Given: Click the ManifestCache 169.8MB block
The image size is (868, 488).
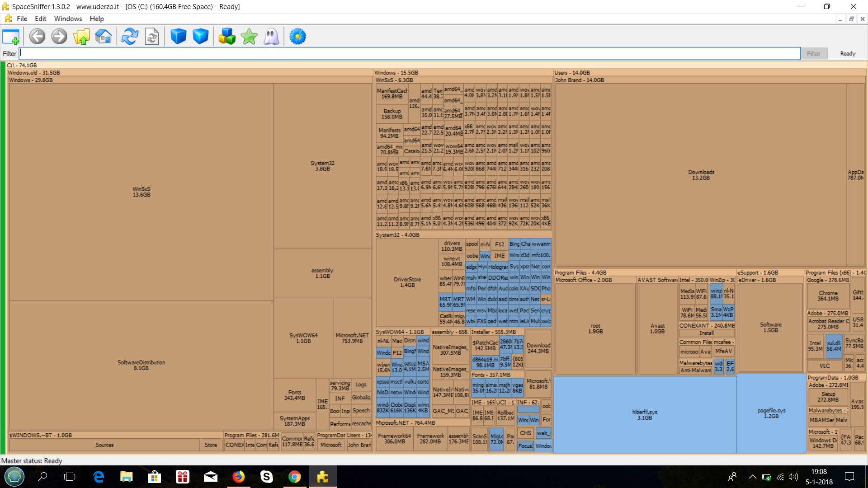Looking at the screenshot, I should click(392, 94).
